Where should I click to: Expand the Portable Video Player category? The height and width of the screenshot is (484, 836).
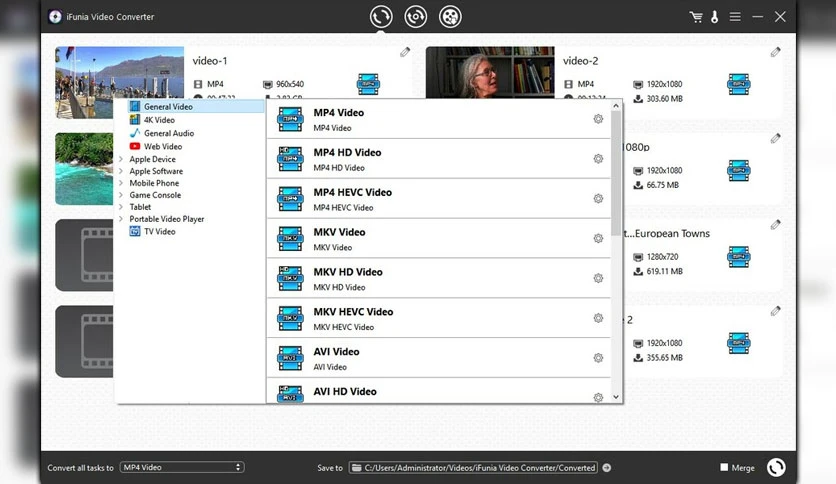(x=121, y=219)
